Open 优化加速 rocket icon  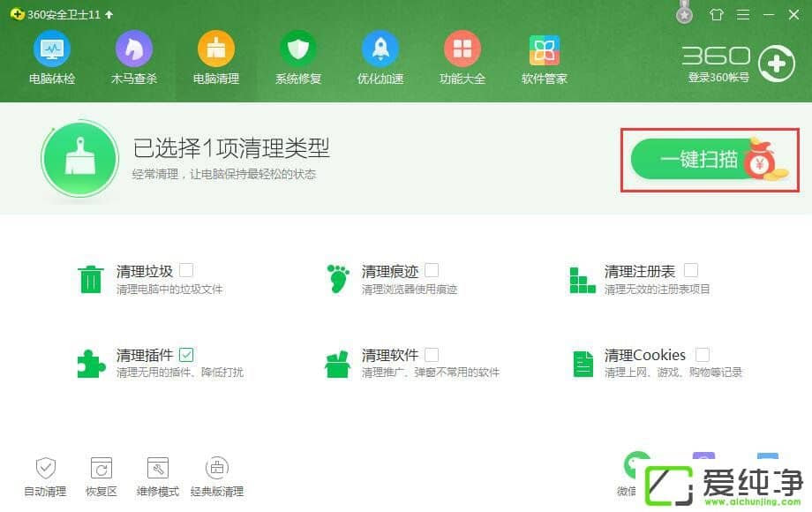pos(380,49)
